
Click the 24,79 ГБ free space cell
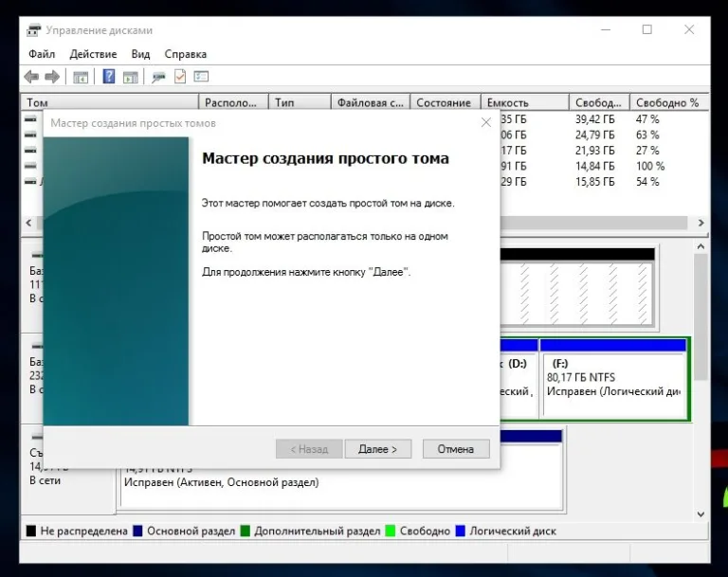tap(594, 135)
